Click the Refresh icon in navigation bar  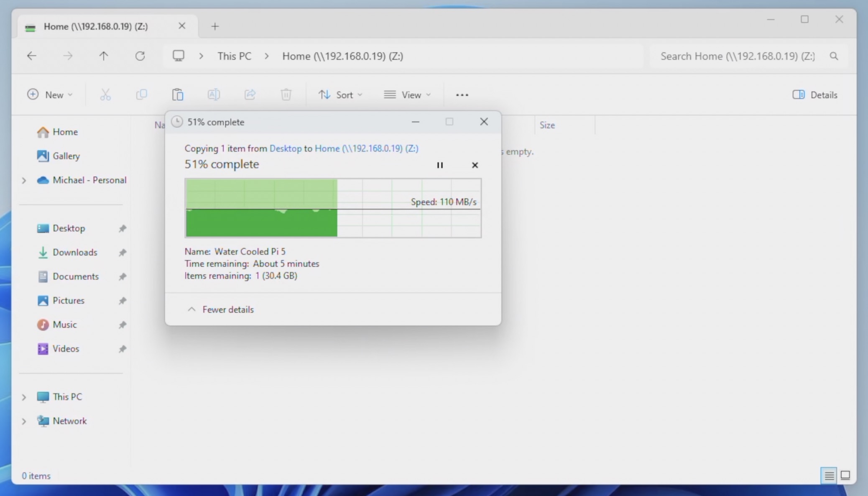[x=140, y=56]
